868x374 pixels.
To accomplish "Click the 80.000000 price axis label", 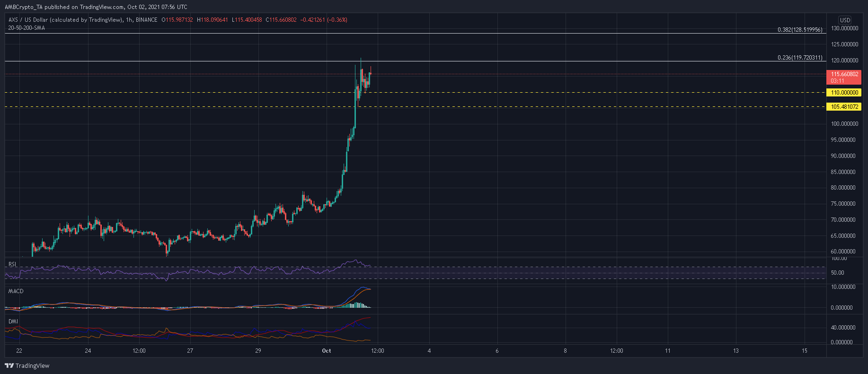I will (x=843, y=188).
